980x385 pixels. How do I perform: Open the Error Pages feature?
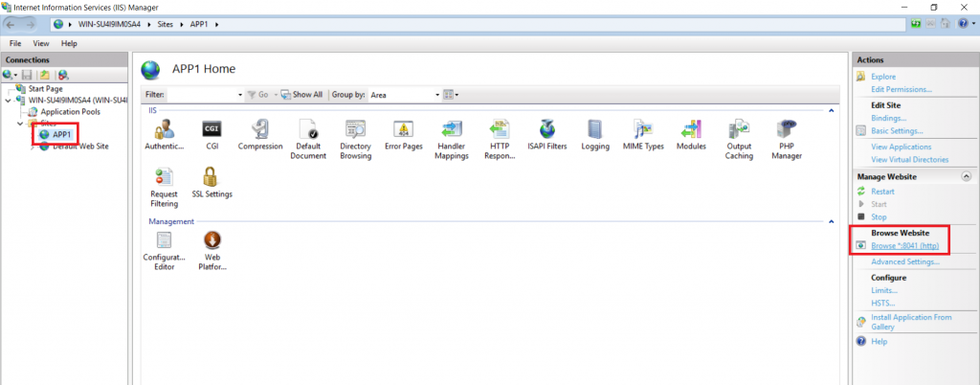click(x=404, y=136)
